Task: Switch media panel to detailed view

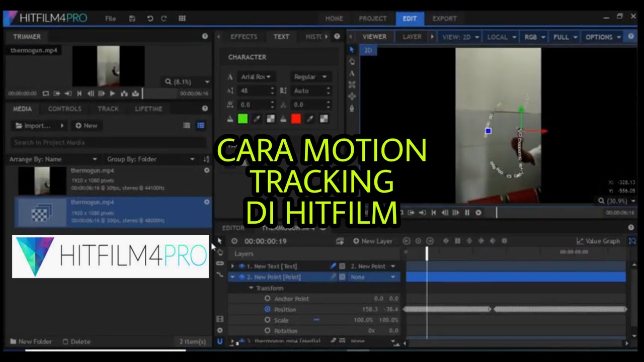Action: (200, 126)
